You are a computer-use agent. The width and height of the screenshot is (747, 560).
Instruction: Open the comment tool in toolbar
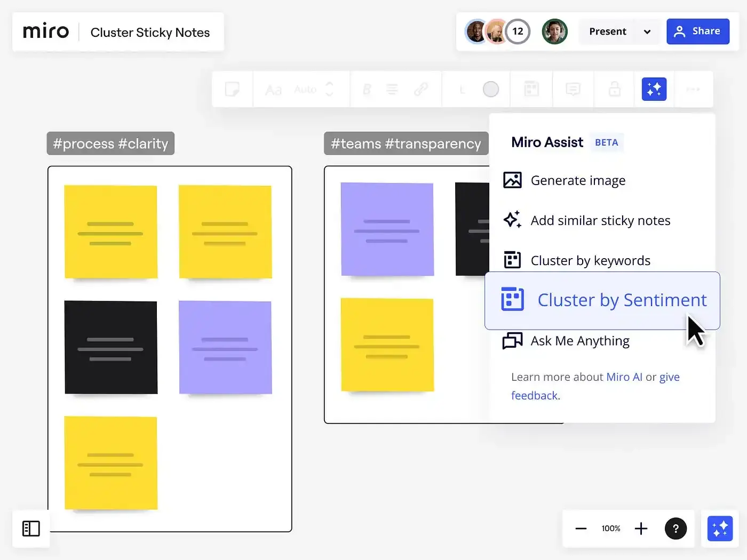point(573,89)
